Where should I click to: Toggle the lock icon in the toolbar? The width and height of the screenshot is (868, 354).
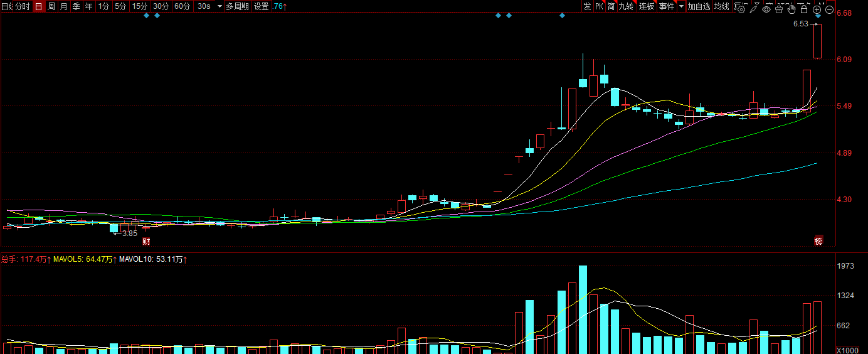point(804,9)
